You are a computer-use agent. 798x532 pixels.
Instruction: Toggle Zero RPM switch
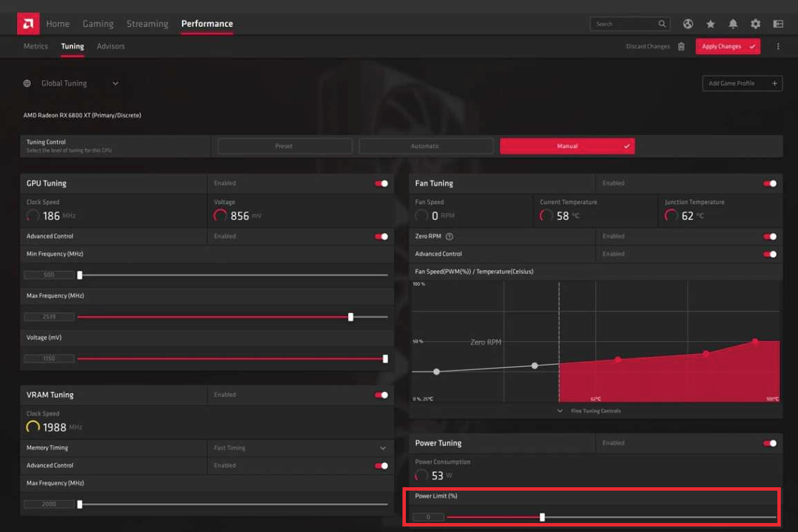(770, 236)
